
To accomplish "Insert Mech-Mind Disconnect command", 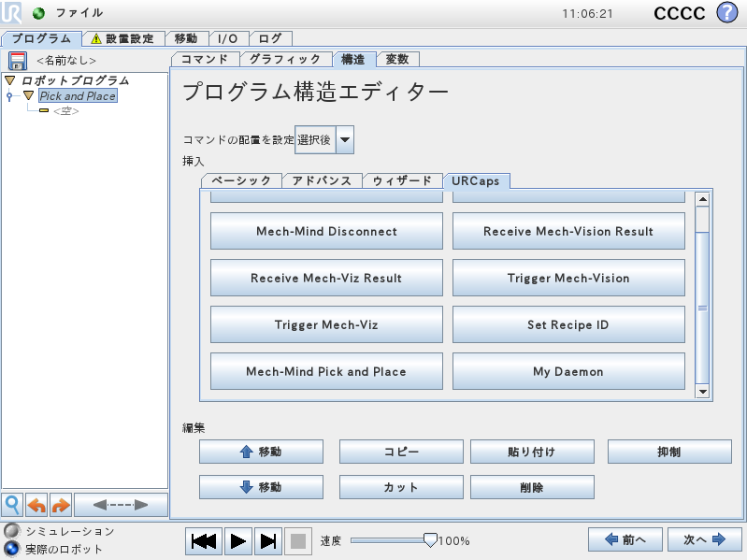I will pos(327,231).
